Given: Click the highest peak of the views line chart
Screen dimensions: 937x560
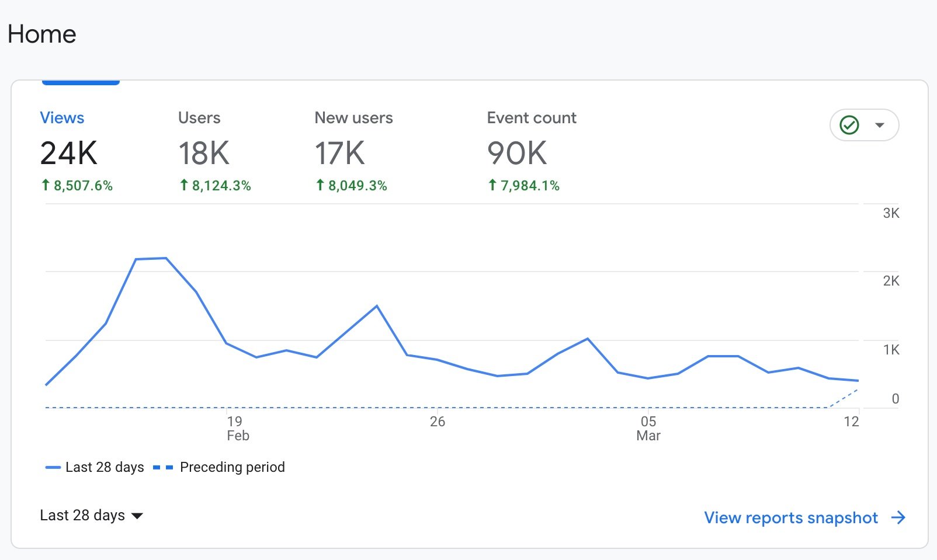Looking at the screenshot, I should [166, 258].
